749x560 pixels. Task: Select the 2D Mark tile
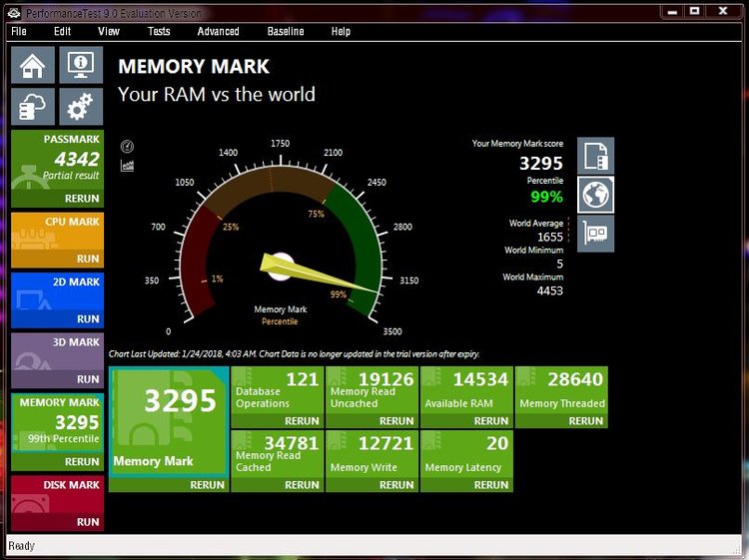point(57,291)
